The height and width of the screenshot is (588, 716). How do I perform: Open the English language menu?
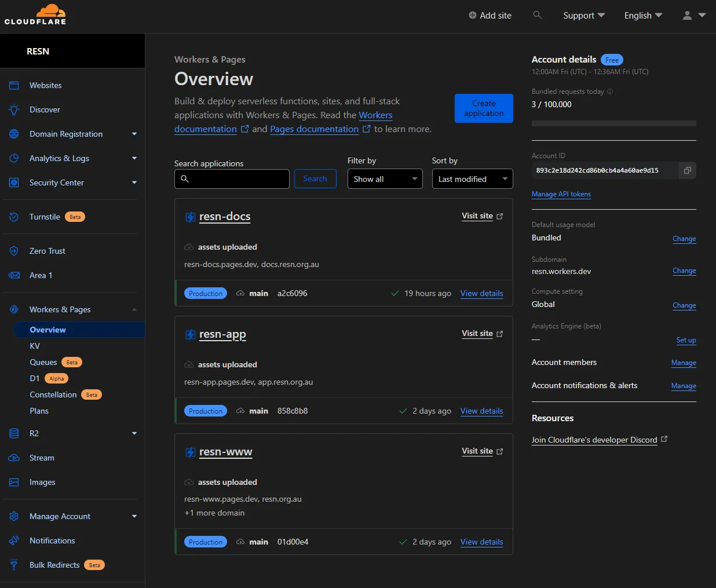pos(643,15)
